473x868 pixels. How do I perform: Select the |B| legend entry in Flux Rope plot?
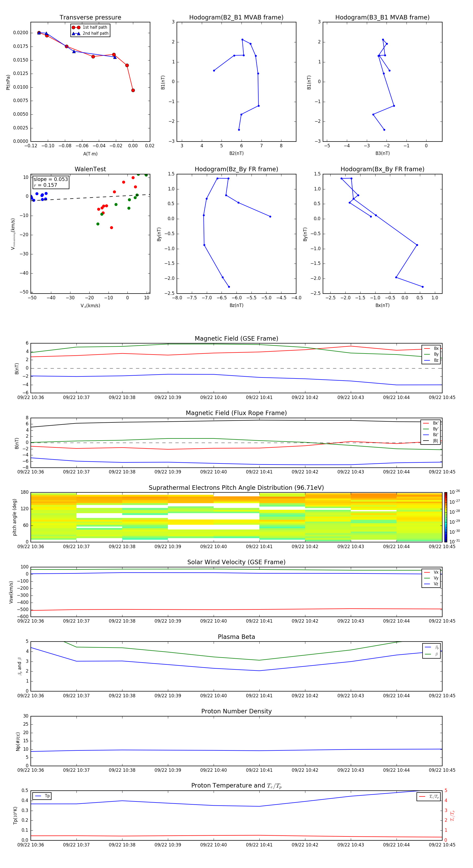[x=431, y=441]
